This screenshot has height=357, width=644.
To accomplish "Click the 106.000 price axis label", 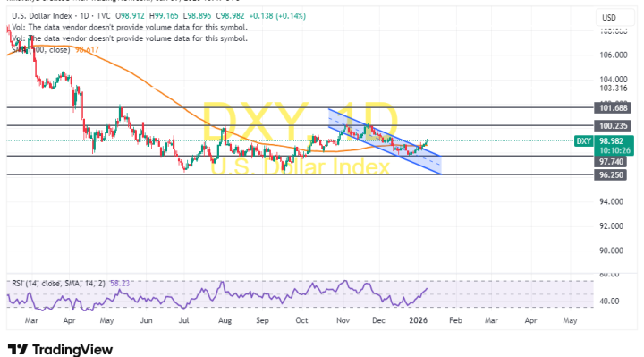I will point(614,55).
